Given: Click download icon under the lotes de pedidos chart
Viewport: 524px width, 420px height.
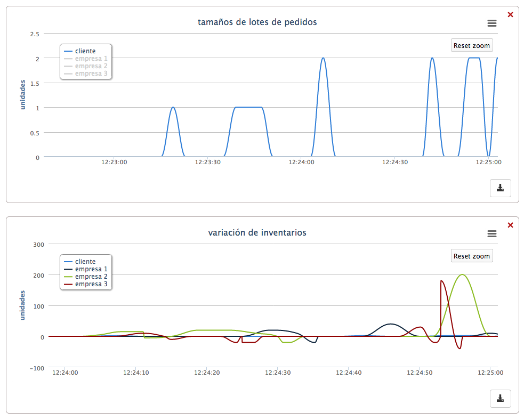Looking at the screenshot, I should tap(500, 188).
